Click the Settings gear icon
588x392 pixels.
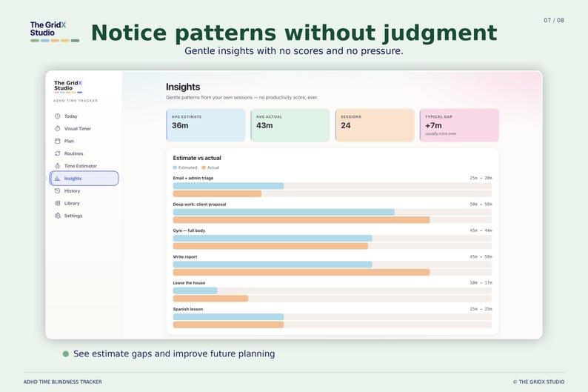(x=57, y=216)
